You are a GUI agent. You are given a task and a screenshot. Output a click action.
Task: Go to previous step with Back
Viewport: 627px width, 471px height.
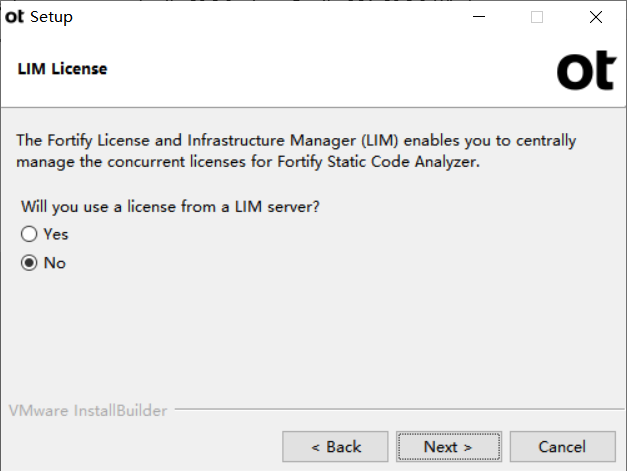pyautogui.click(x=335, y=447)
